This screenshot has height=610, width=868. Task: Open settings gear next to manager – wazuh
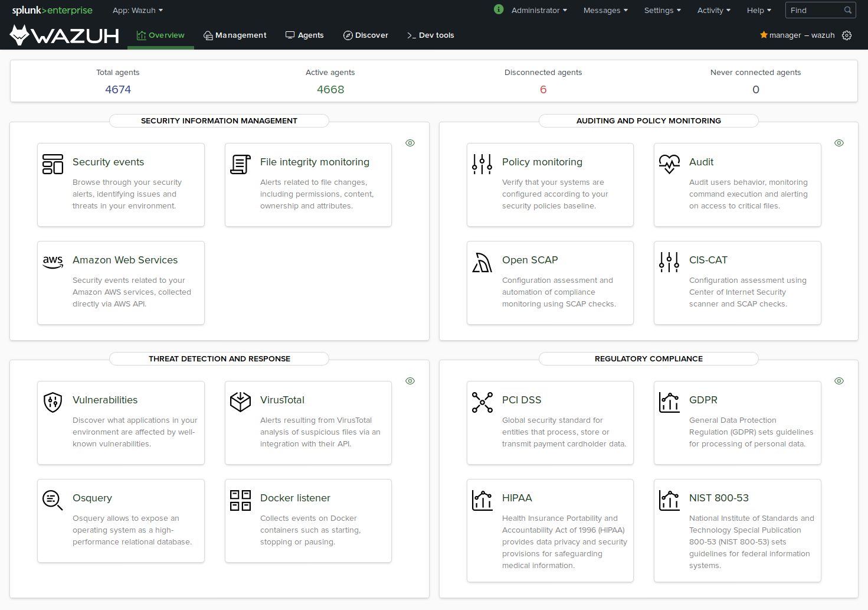click(x=847, y=35)
